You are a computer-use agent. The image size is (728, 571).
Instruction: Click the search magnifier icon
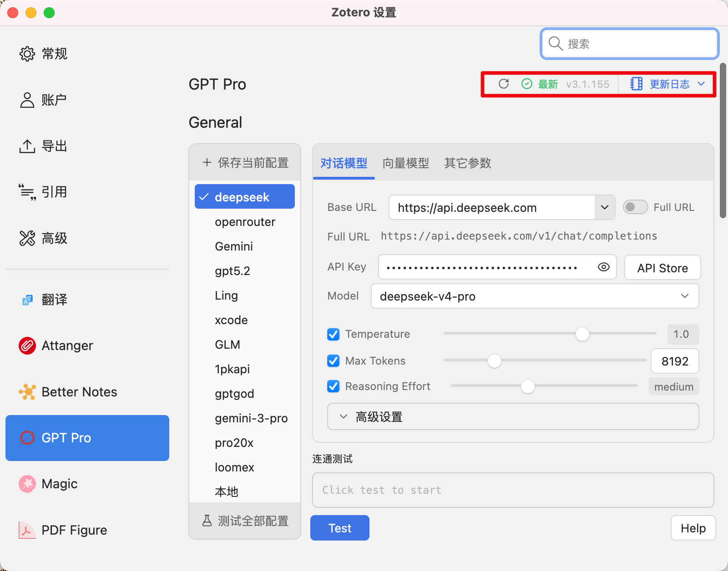click(x=556, y=44)
